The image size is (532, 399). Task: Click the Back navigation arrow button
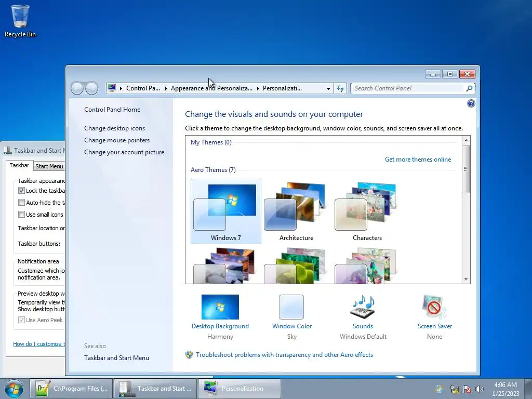tap(77, 88)
